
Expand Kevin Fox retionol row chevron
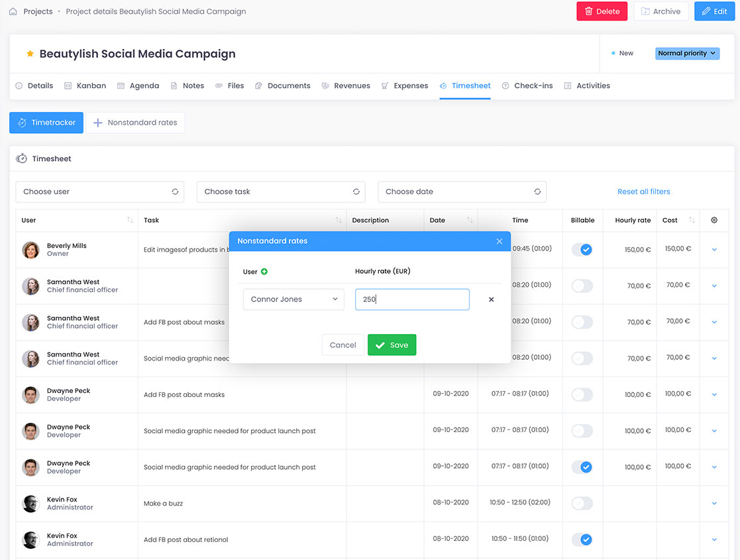pyautogui.click(x=714, y=539)
